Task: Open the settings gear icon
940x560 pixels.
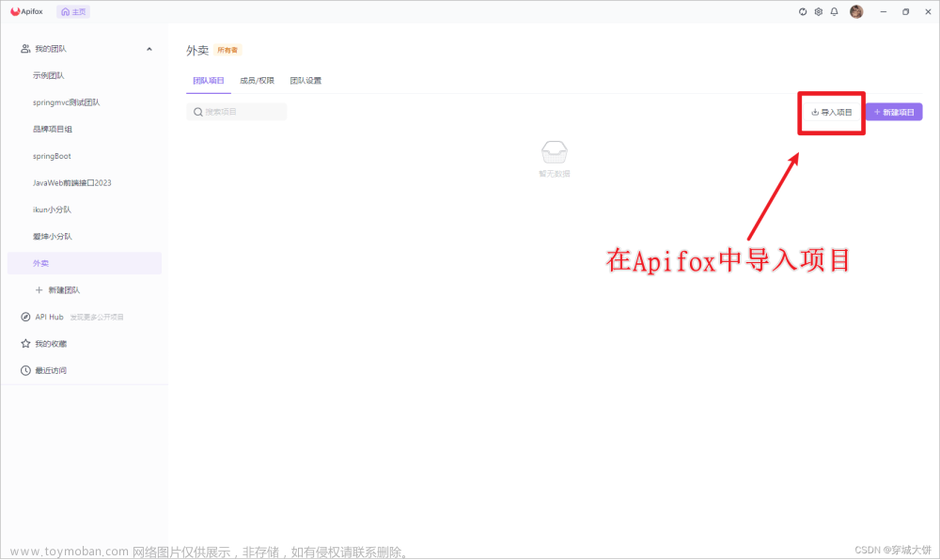Action: point(819,11)
